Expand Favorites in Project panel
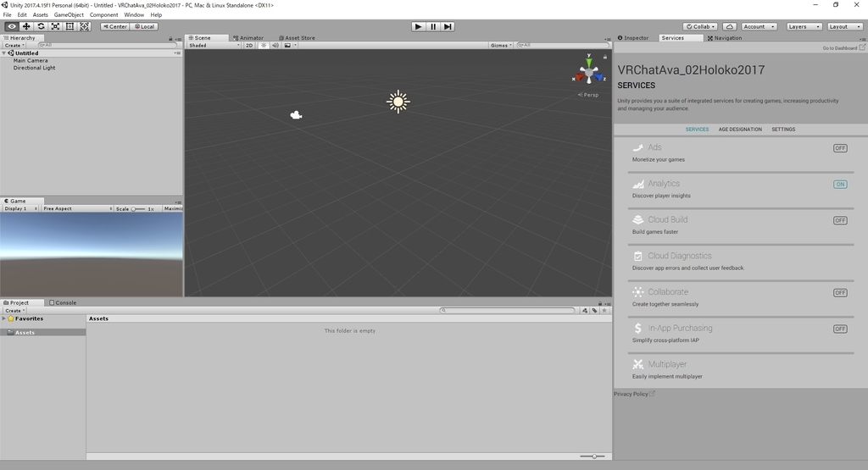868x470 pixels. click(x=4, y=318)
